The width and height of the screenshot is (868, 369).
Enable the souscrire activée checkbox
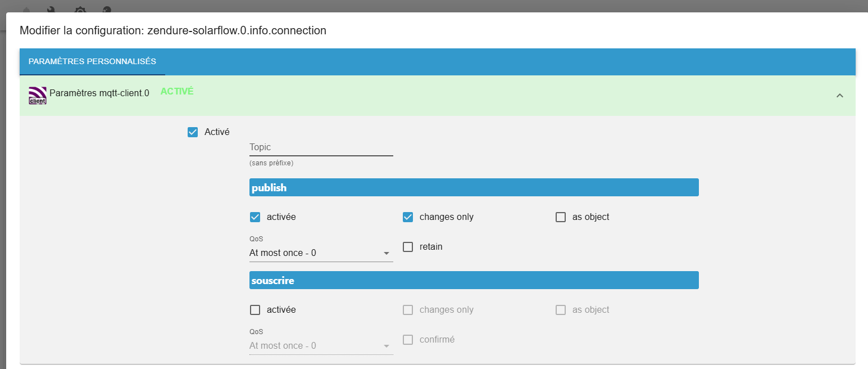pos(255,310)
